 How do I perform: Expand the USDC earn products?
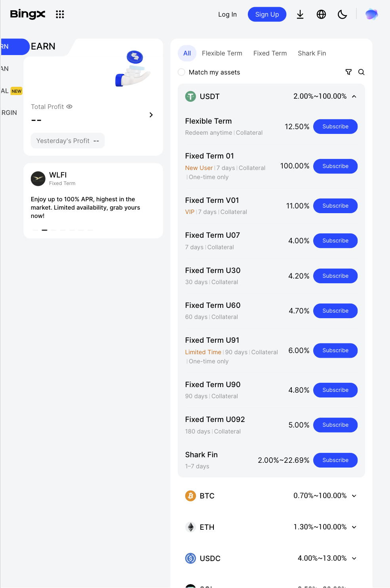[354, 558]
